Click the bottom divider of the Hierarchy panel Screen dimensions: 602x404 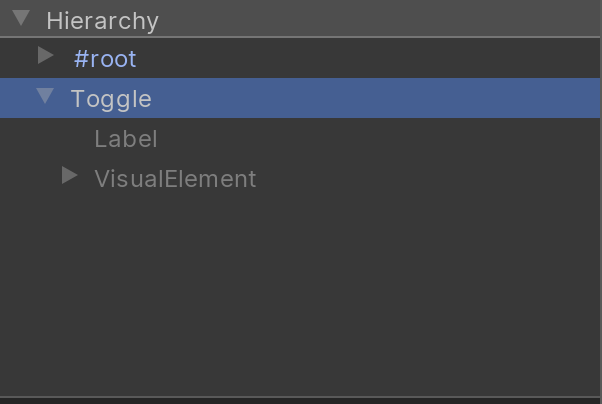click(300, 398)
